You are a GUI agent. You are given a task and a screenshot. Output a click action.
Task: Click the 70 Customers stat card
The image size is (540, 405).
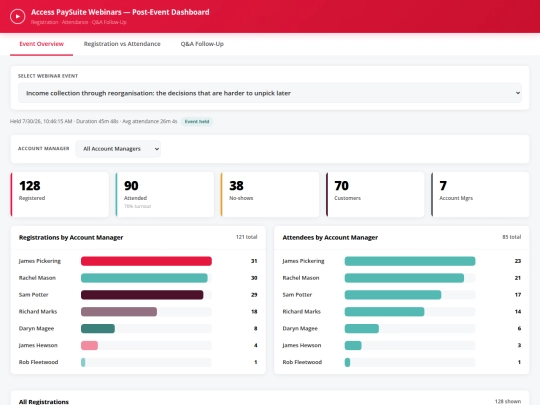[375, 195]
